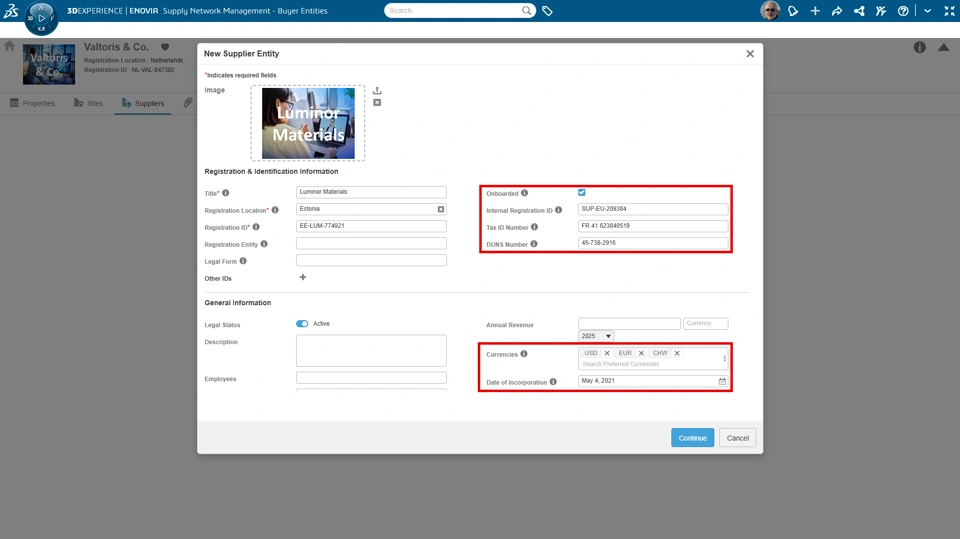Show Onboarded info icon
The height and width of the screenshot is (539, 960).
tap(524, 193)
